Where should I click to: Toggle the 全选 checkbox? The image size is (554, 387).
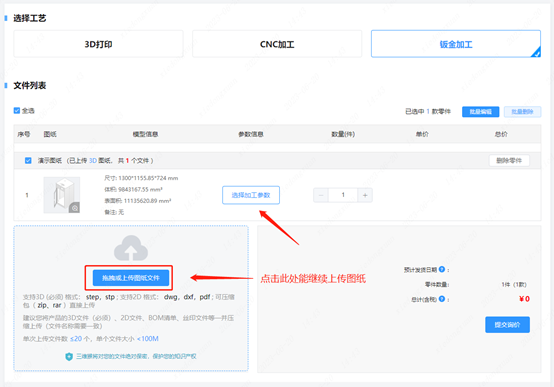click(17, 111)
